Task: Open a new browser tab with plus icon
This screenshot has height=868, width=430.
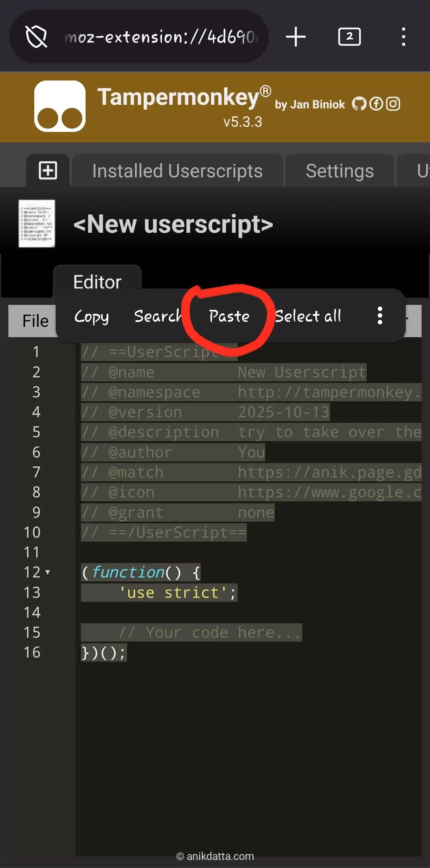Action: click(295, 37)
